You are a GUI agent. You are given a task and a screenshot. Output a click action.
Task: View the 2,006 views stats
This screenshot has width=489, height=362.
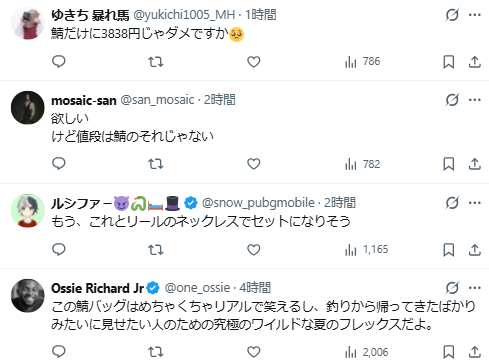(x=367, y=352)
